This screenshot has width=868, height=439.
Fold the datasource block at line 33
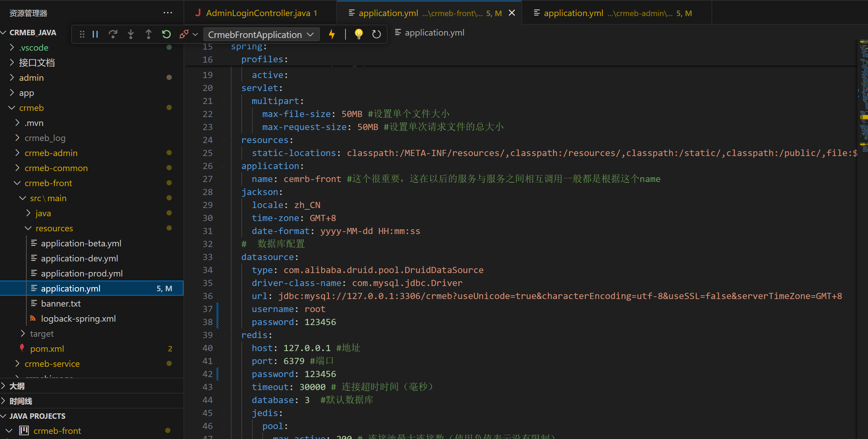pyautogui.click(x=224, y=257)
